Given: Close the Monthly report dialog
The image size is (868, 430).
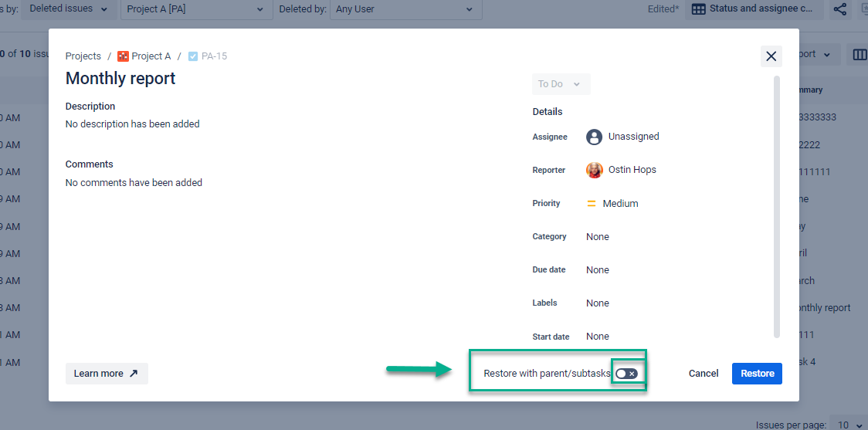Looking at the screenshot, I should tap(771, 56).
